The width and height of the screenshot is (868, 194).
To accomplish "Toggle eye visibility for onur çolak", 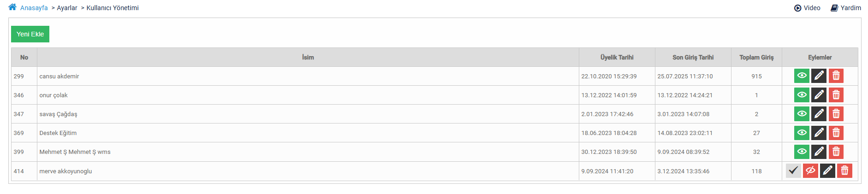I will click(x=802, y=95).
